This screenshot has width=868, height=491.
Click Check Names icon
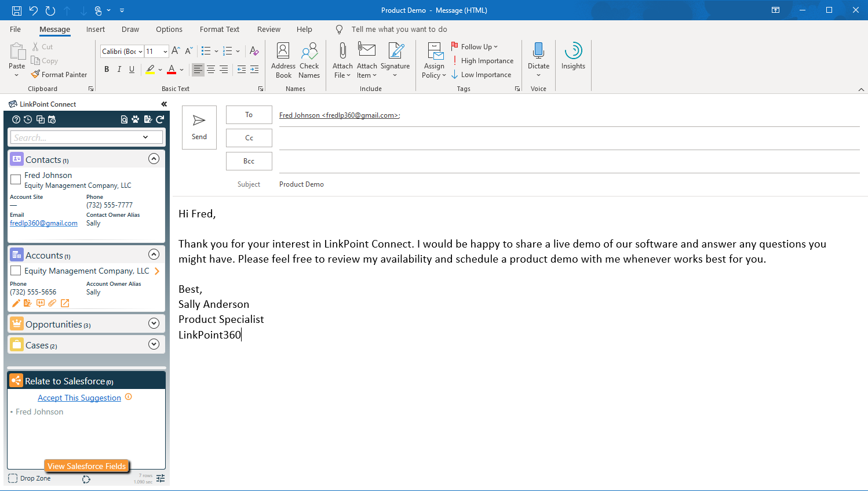point(309,60)
